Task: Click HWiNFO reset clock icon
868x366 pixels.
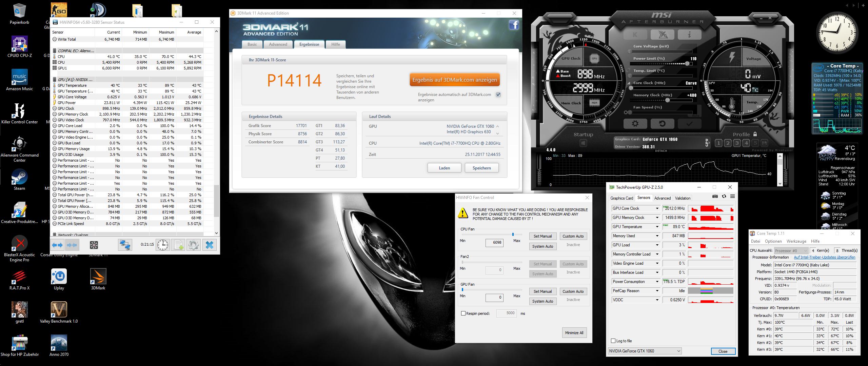Action: tap(163, 245)
